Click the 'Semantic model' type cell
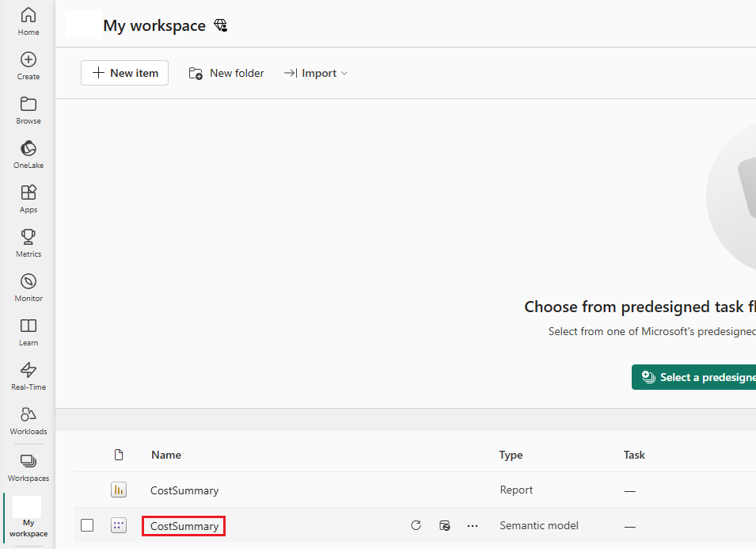756x549 pixels. 539,525
